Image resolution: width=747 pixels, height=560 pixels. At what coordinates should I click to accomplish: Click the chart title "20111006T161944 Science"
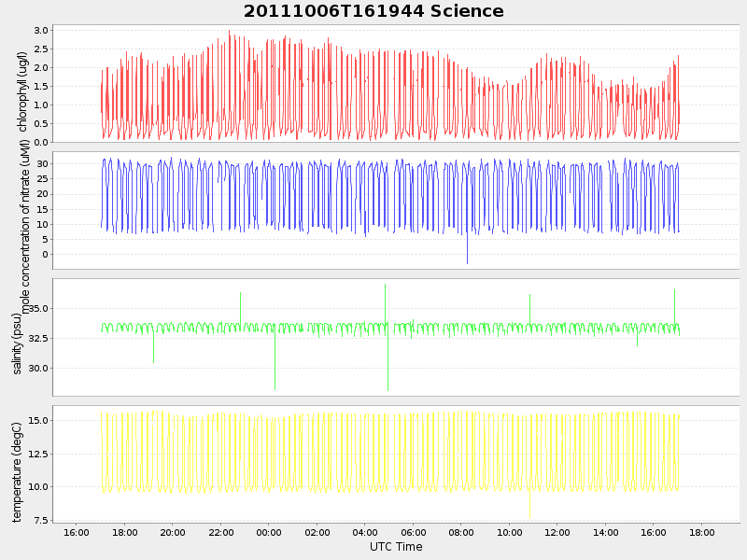tap(373, 11)
